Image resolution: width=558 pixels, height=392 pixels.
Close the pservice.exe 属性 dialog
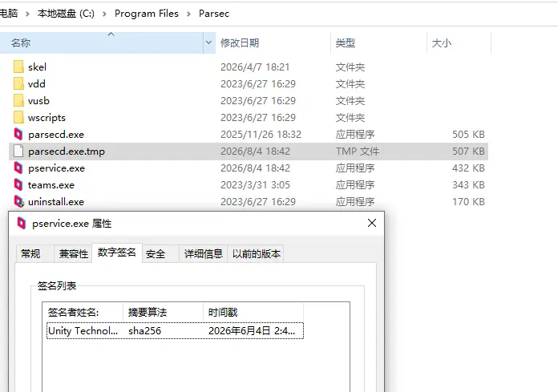click(372, 223)
